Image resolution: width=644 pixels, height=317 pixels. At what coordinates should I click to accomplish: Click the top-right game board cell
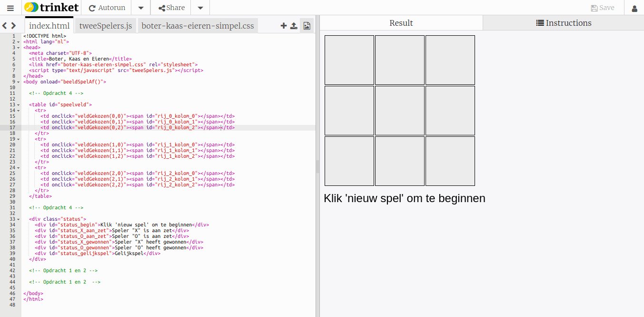tap(450, 60)
